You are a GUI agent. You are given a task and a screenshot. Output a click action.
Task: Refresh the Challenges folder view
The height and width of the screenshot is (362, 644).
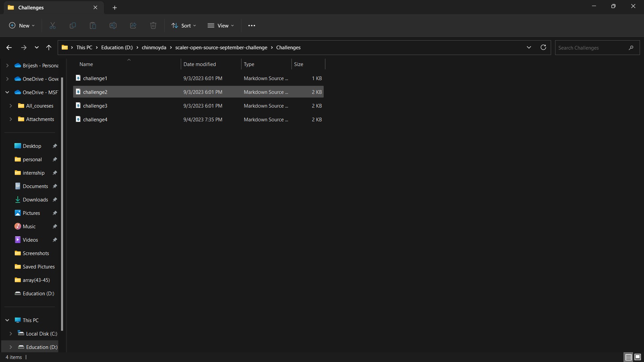click(x=543, y=48)
